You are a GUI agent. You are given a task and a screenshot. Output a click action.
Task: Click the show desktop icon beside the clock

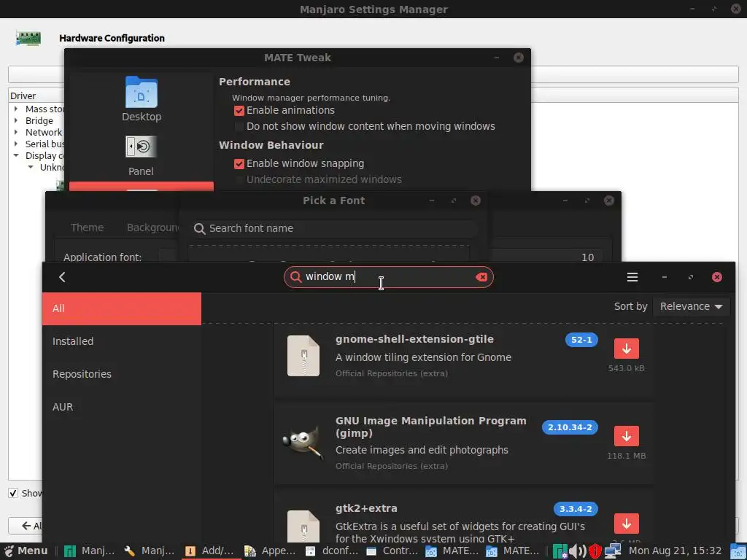(738, 551)
